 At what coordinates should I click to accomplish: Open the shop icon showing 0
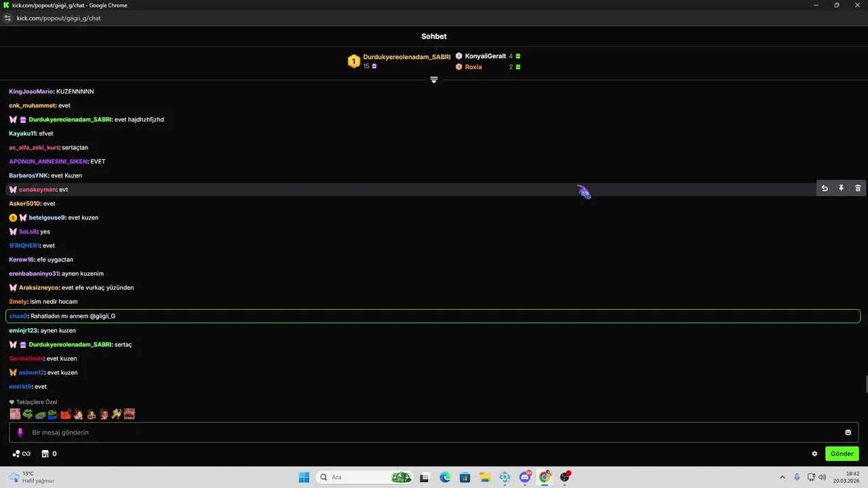[49, 453]
